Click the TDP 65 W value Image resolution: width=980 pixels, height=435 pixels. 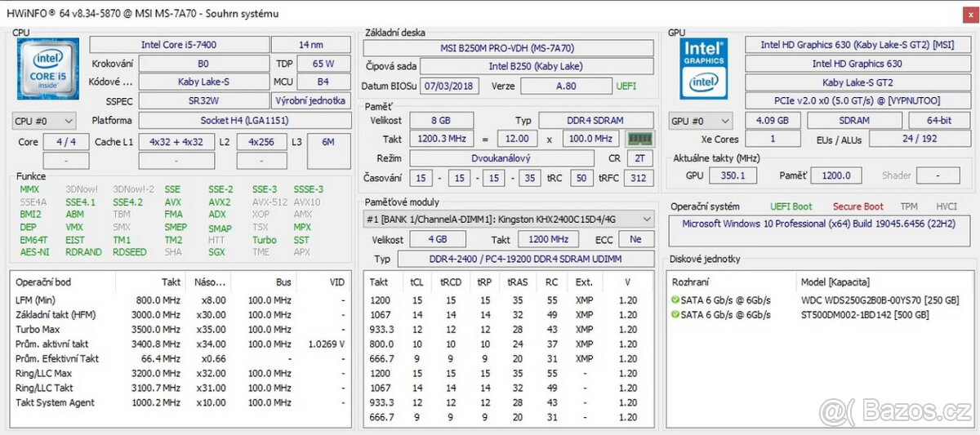tap(323, 64)
